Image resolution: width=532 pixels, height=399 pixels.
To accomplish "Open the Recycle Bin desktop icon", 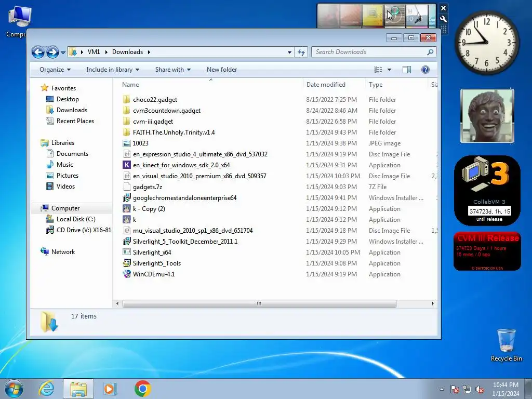I will coord(506,345).
